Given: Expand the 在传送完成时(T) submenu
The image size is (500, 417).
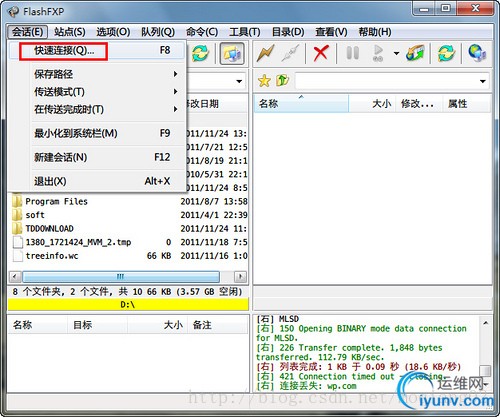Looking at the screenshot, I should click(97, 109).
